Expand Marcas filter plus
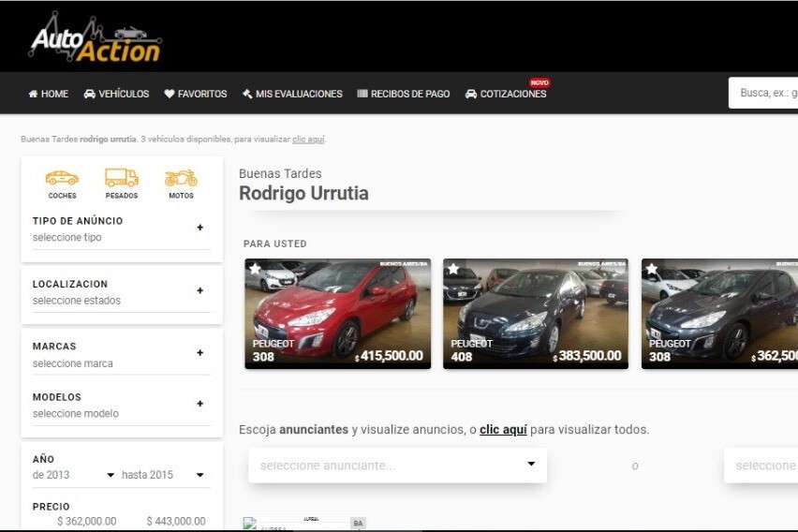Image resolution: width=798 pixels, height=532 pixels. pyautogui.click(x=200, y=353)
